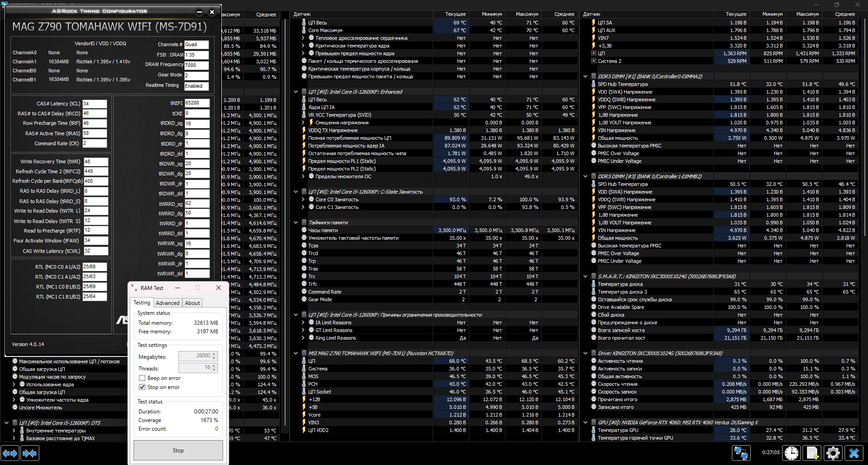
Task: Collapse the Тайминги памяти group
Action: click(296, 223)
